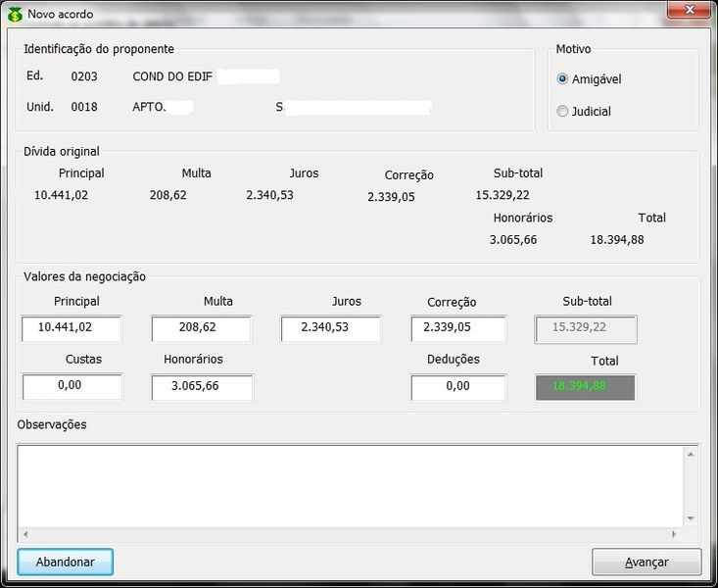This screenshot has height=588, width=718.
Task: Click the negotiation Principal value field
Action: coord(72,328)
